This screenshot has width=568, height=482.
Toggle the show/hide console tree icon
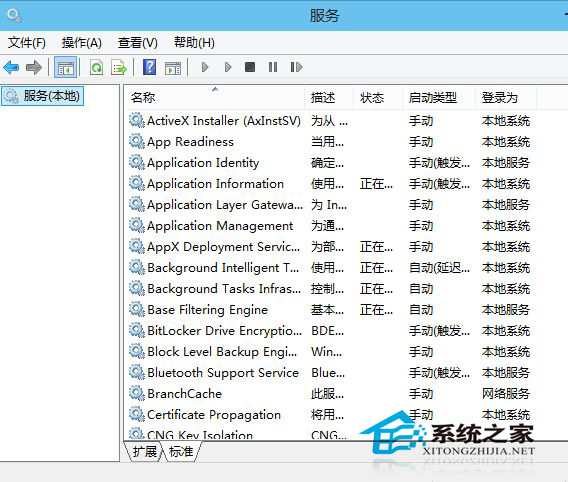pyautogui.click(x=66, y=67)
